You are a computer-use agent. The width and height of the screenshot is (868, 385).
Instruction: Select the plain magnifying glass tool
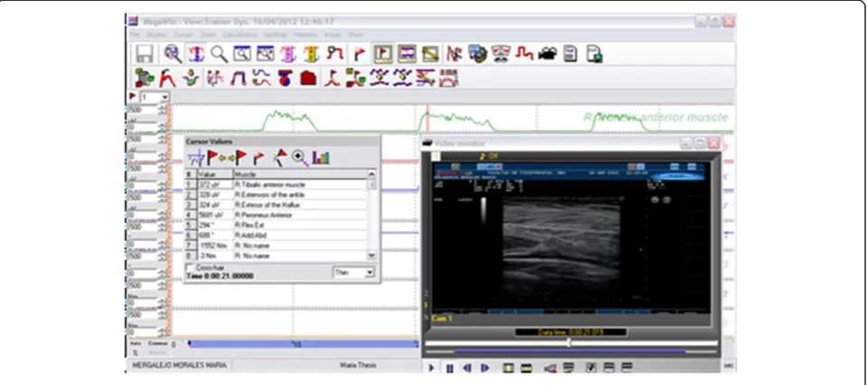tap(219, 53)
